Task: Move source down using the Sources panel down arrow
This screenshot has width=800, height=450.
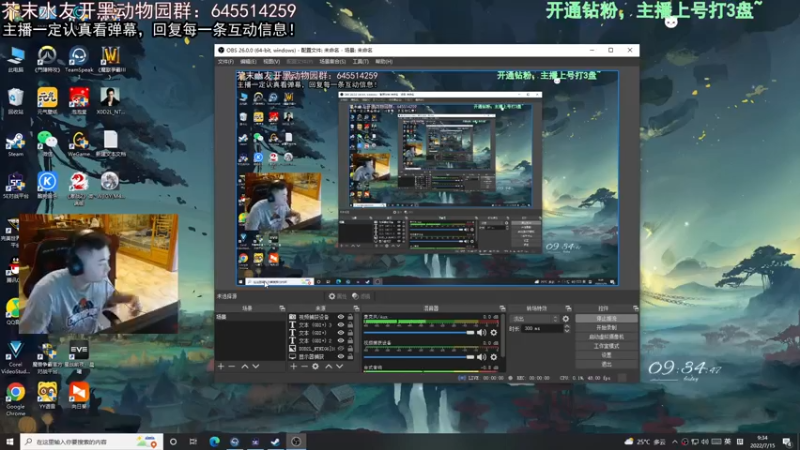Action: [x=339, y=366]
